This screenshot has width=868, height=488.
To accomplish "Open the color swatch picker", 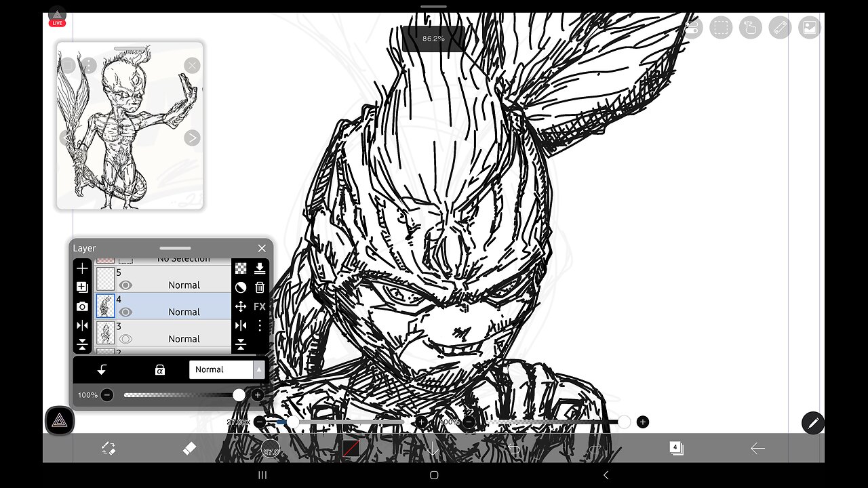I will pos(351,449).
